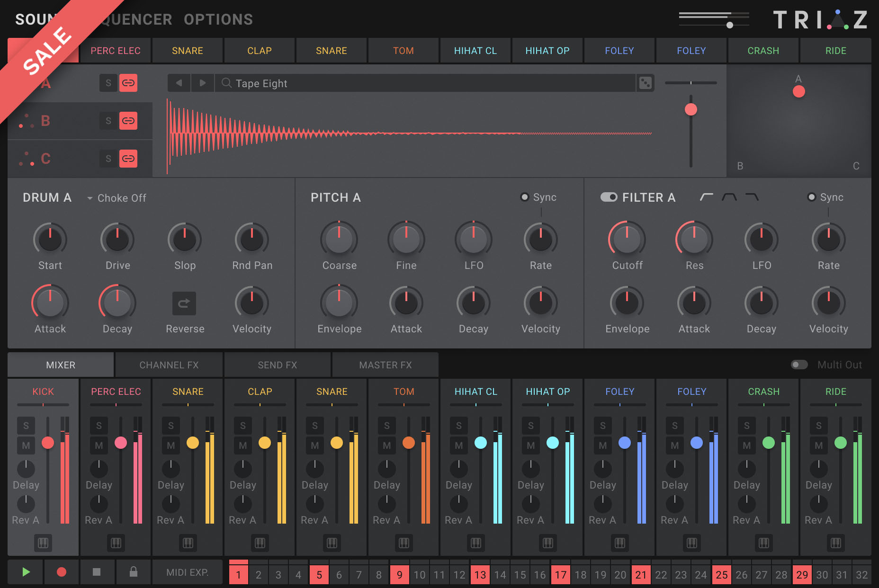
Task: Enable Sync for Pitch A rate
Action: [525, 197]
